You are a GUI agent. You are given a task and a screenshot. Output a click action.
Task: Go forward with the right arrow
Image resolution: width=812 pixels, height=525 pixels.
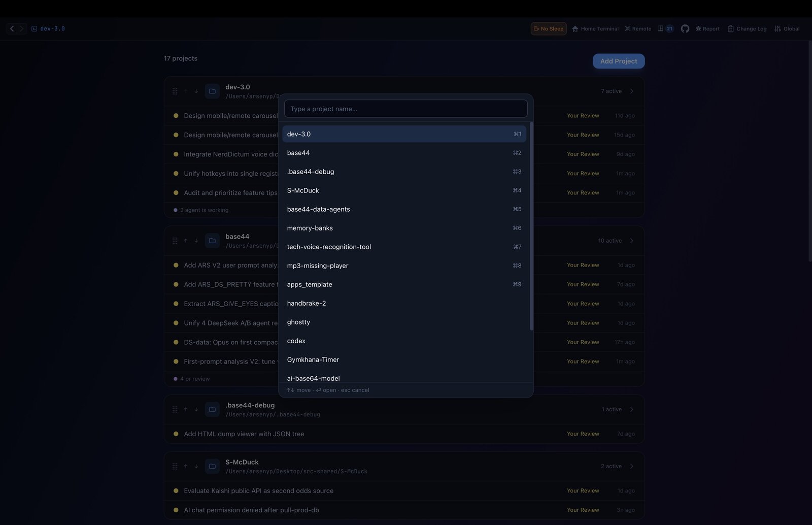(x=21, y=29)
